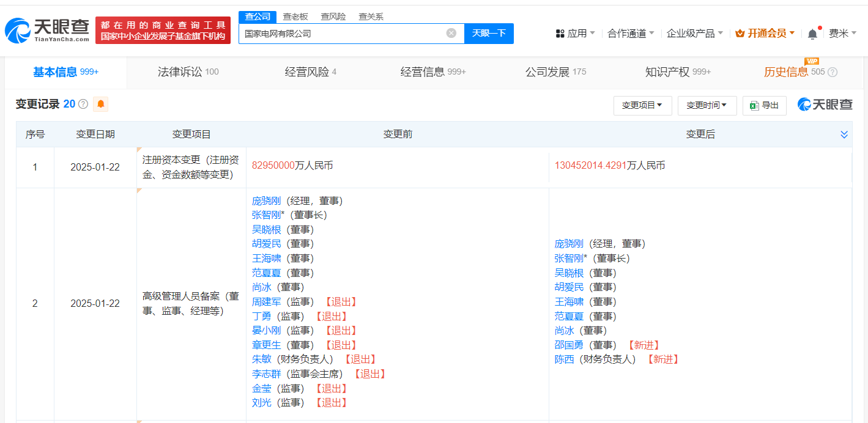Screen dimensions: 868x423
Task: Open 范夏夏 link in 变更前 column
Action: coord(267,273)
